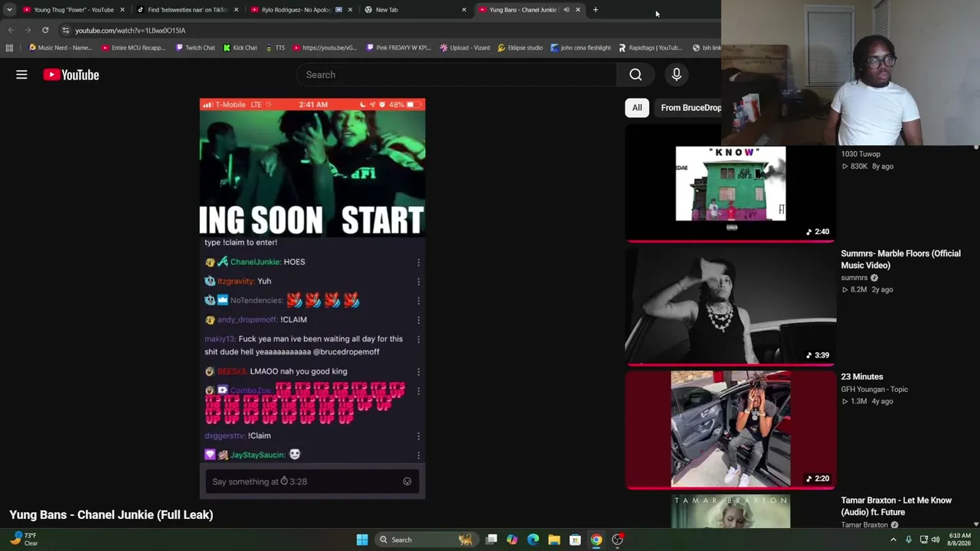This screenshot has height=551, width=980.
Task: View site information icon in address bar
Action: 65,30
